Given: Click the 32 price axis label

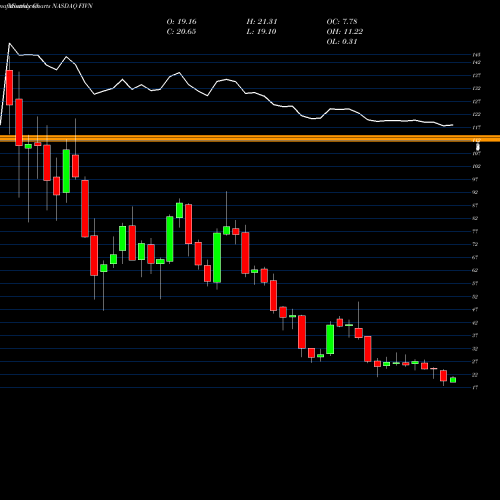Looking at the screenshot, I should 475,349.
